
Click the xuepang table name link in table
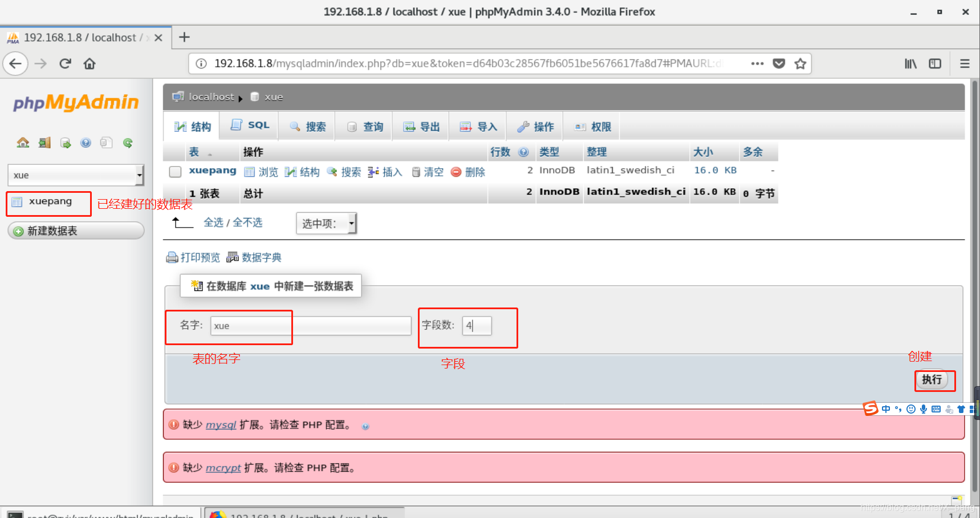213,170
